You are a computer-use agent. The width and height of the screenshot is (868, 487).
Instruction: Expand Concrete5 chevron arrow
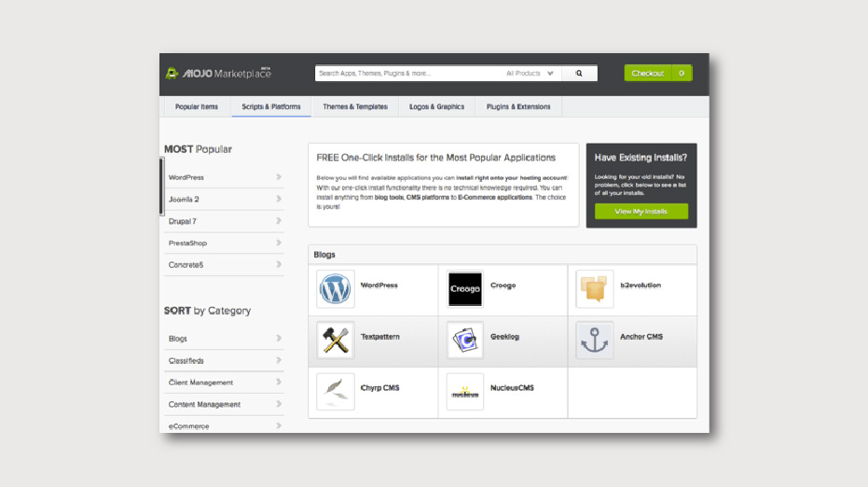[279, 265]
